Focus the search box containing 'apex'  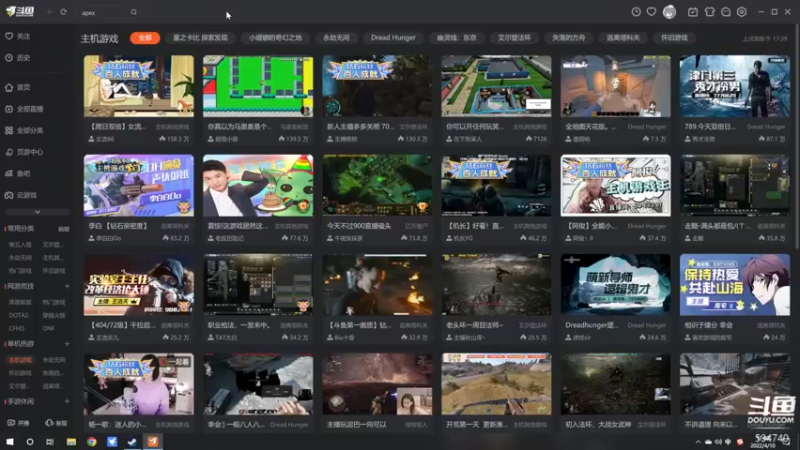point(104,12)
